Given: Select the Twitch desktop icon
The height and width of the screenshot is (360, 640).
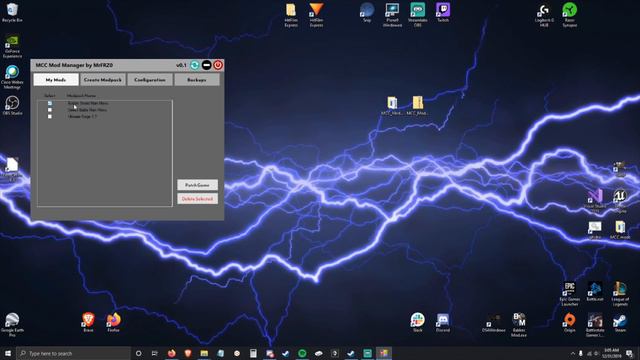Looking at the screenshot, I should click(x=443, y=12).
